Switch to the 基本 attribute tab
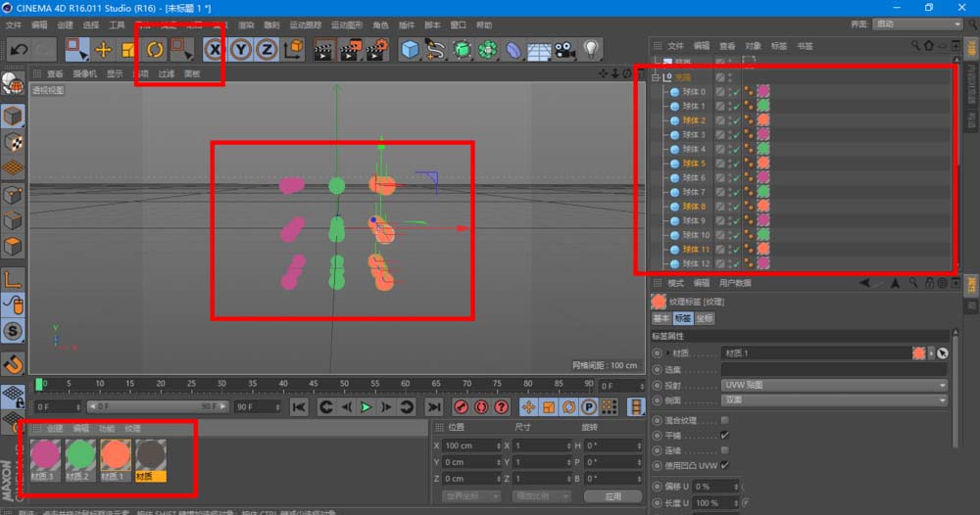The image size is (980, 515). tap(661, 318)
